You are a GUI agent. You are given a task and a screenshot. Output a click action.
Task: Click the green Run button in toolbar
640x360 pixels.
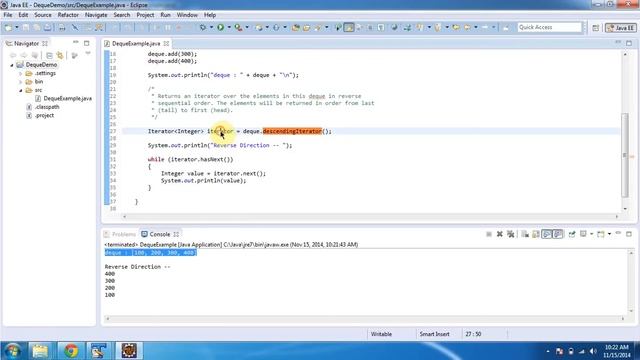coord(220,27)
